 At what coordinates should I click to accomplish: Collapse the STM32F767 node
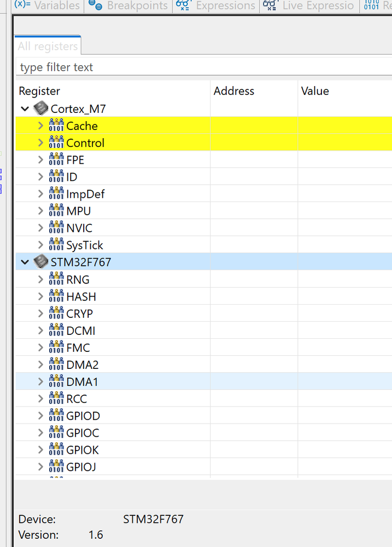click(x=25, y=262)
